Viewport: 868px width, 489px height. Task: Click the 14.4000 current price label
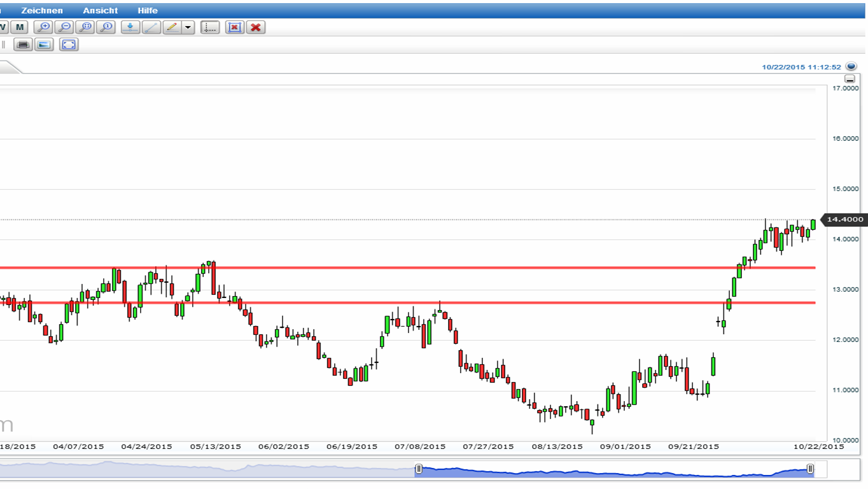point(844,220)
